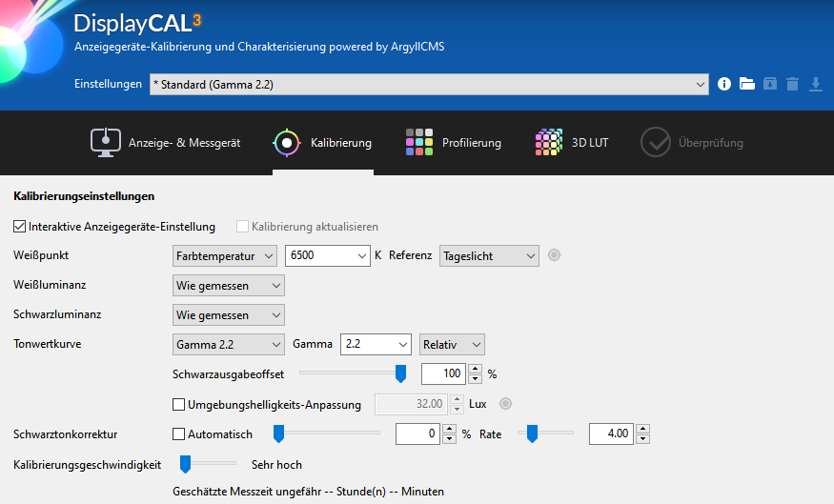
Task: Open the Überprüfung tab
Action: pos(691,143)
